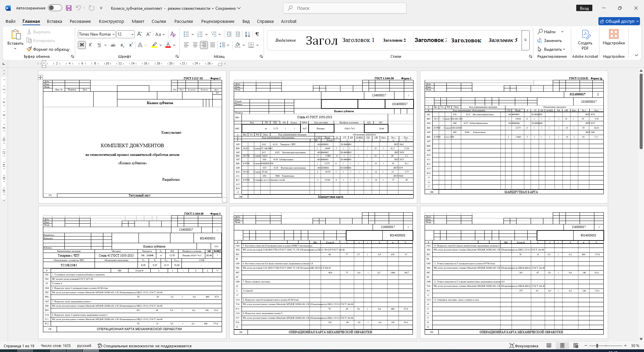This screenshot has width=644, height=352.
Task: Toggle italic formatting button
Action: click(x=90, y=45)
